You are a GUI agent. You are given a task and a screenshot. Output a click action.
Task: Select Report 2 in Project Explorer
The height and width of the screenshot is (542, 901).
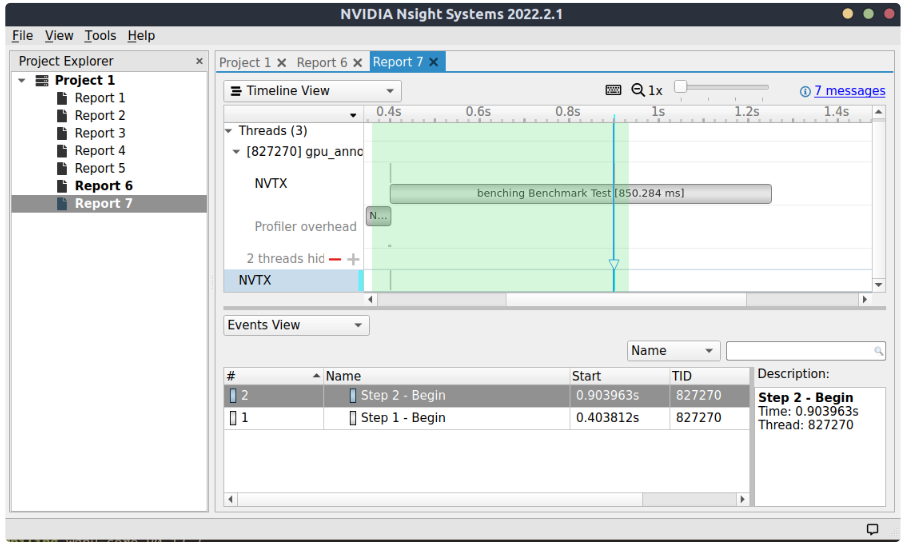click(100, 116)
